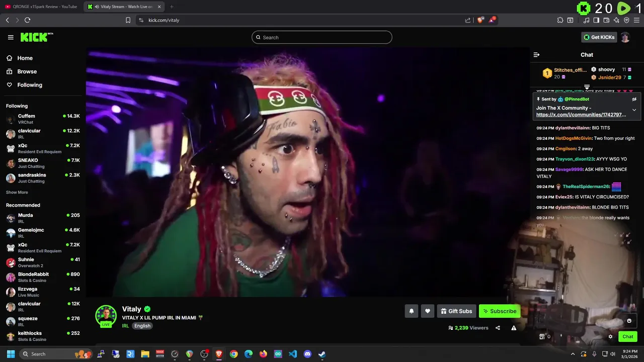
Task: Open a new browser tab
Action: coord(172,7)
